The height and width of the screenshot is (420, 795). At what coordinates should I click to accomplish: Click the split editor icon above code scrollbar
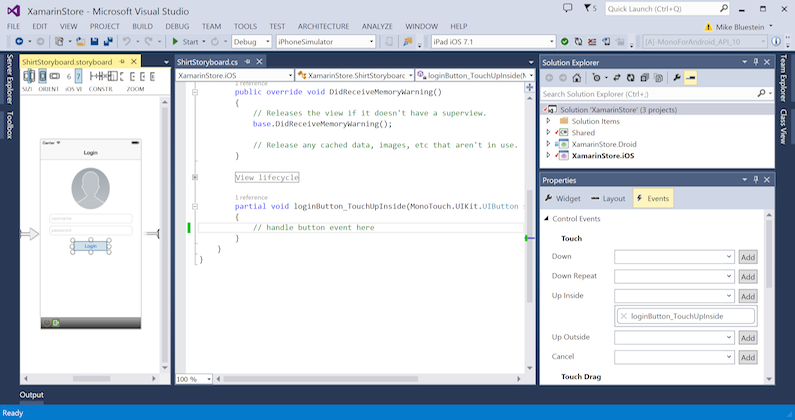click(529, 87)
